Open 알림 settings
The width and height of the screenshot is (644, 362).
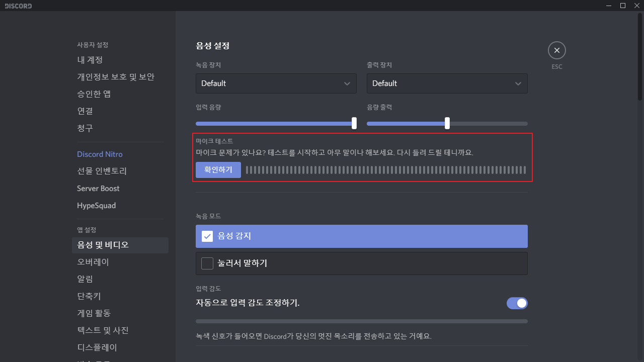click(x=120, y=280)
